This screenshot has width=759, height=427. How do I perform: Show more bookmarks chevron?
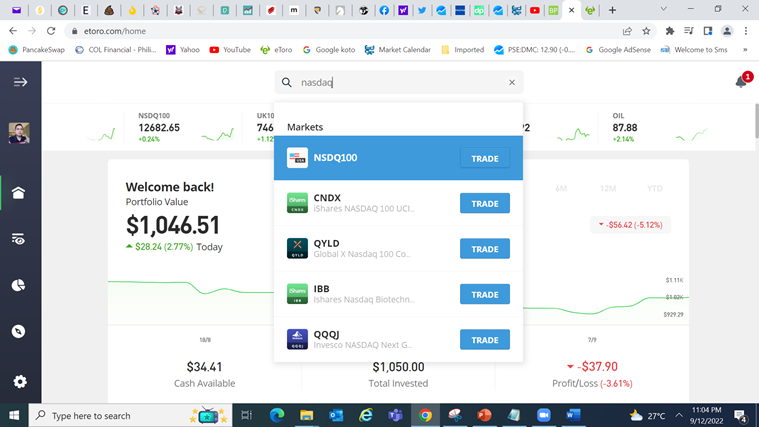coord(745,49)
